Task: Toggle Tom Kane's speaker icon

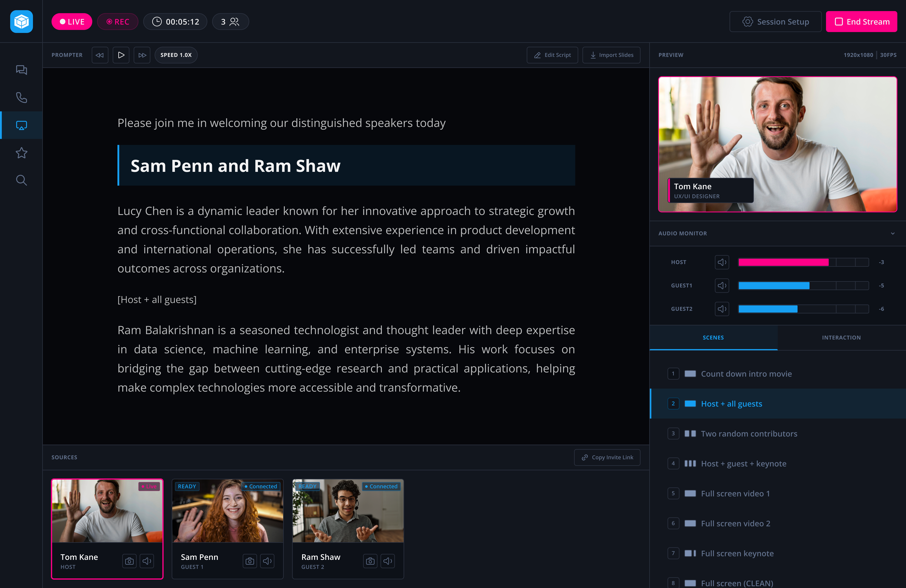Action: (147, 561)
